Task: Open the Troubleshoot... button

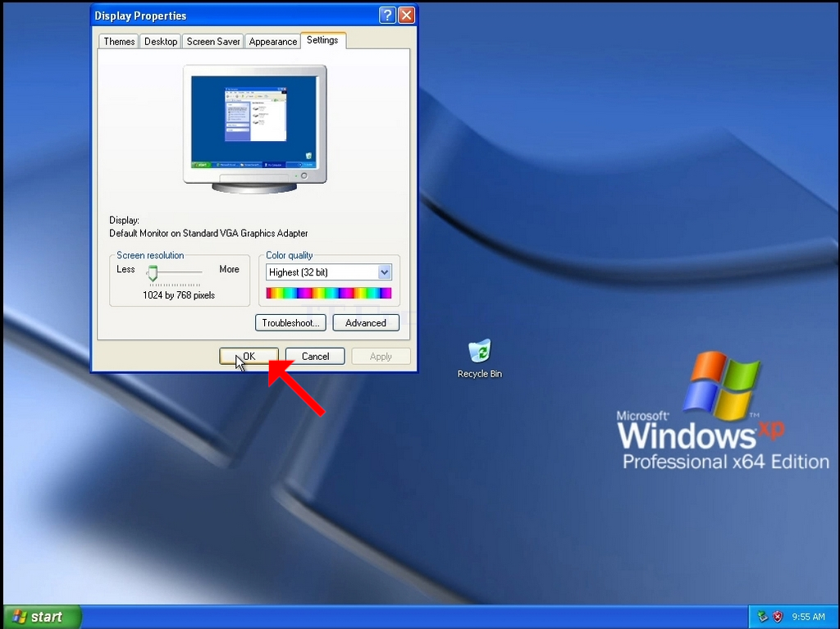Action: point(291,322)
